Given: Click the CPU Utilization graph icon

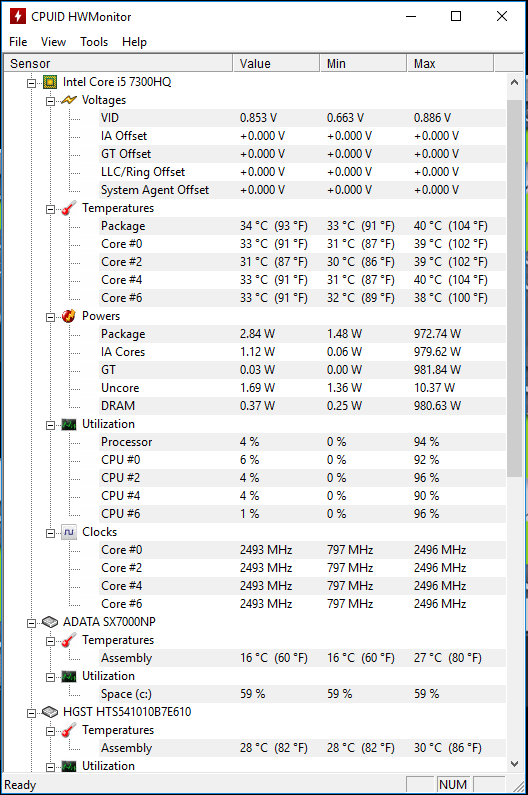Looking at the screenshot, I should [x=69, y=424].
